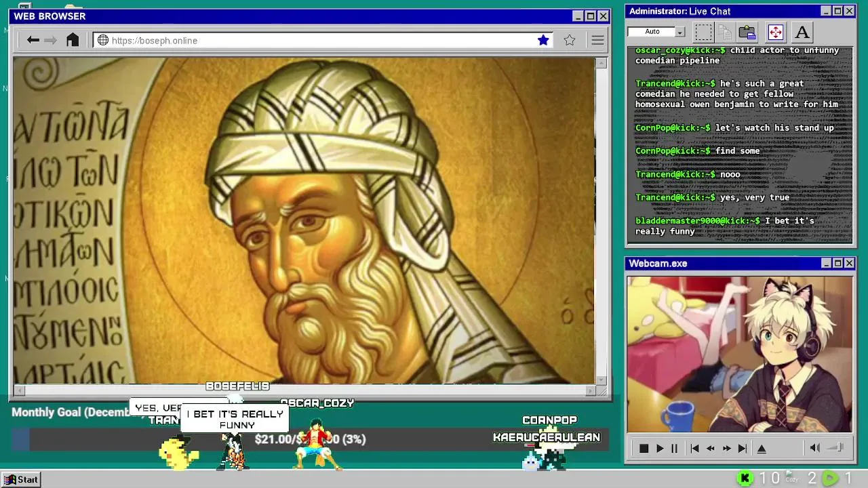
Task: Open the browser hamburger menu
Action: (x=597, y=41)
